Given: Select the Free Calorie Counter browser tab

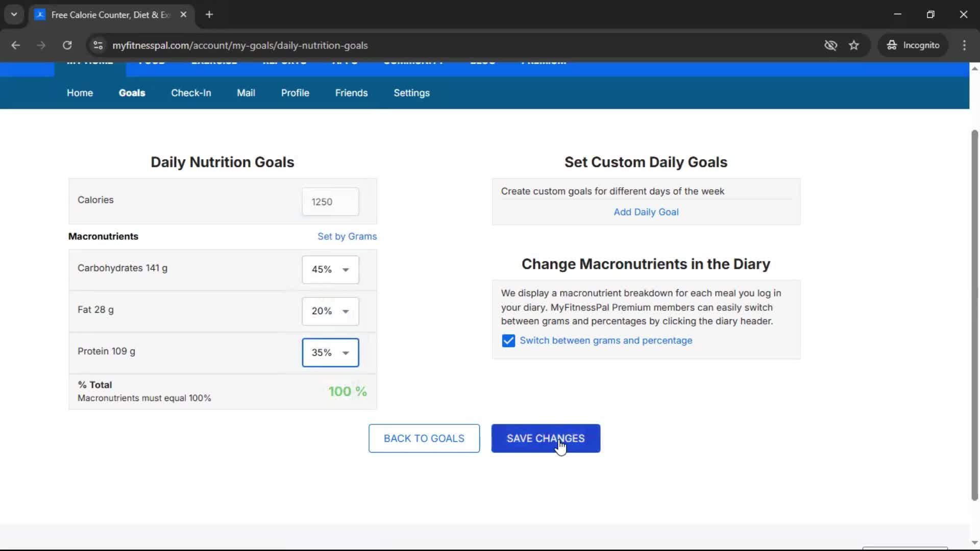Looking at the screenshot, I should point(111,15).
